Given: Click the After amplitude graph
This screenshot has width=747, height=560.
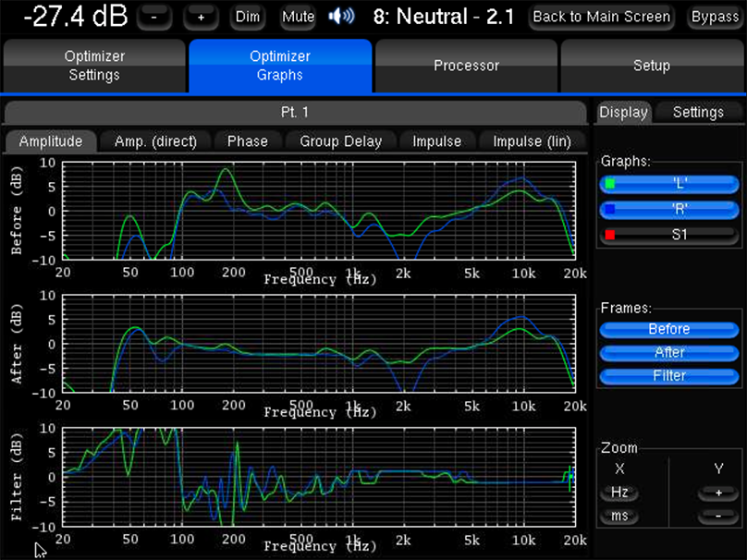Looking at the screenshot, I should [319, 344].
